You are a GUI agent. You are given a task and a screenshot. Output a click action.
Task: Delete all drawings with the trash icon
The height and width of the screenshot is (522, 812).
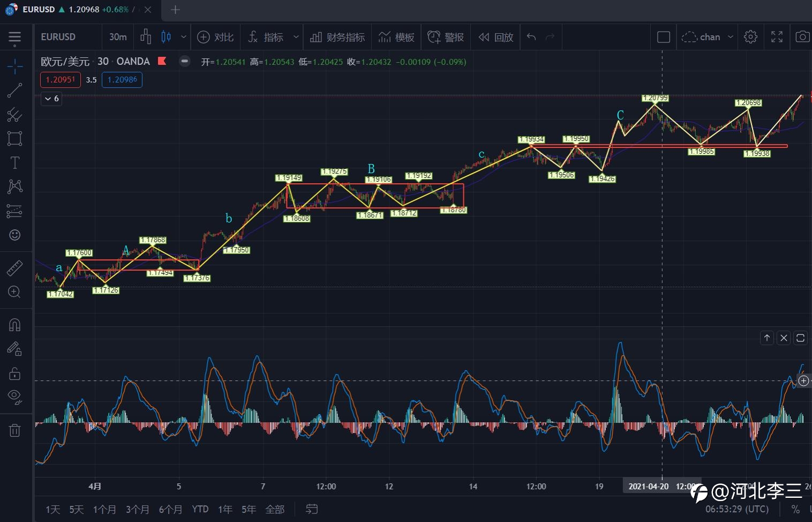[x=14, y=430]
